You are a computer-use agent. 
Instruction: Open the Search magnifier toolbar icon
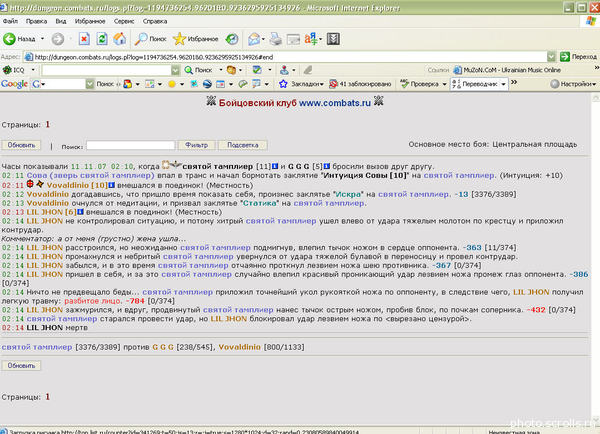(150, 39)
